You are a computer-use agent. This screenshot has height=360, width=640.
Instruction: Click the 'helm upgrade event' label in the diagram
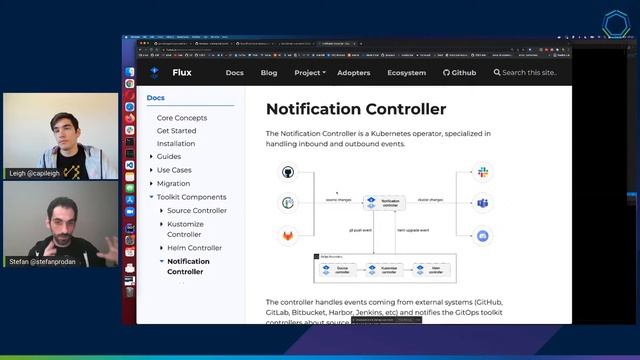point(413,230)
